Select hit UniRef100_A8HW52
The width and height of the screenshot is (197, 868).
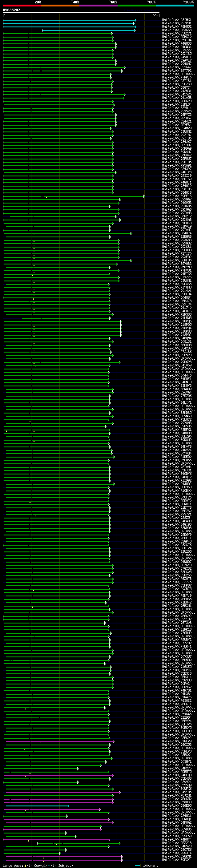point(177,26)
